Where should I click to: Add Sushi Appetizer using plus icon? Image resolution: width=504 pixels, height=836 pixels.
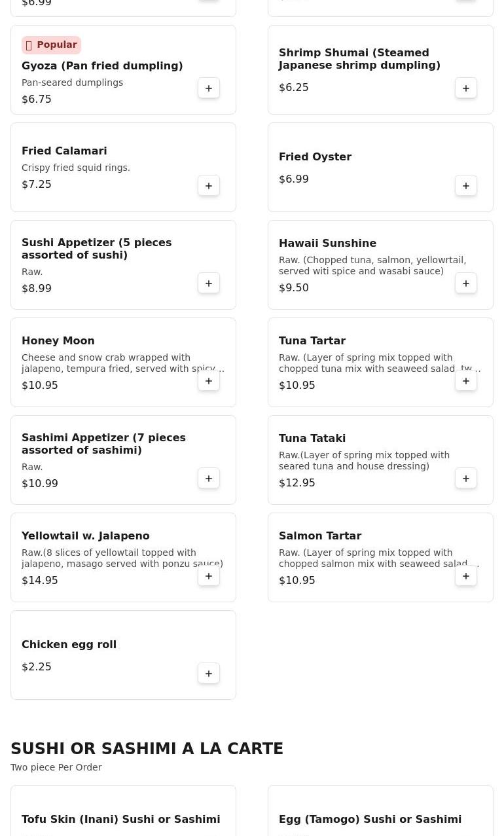point(209,283)
